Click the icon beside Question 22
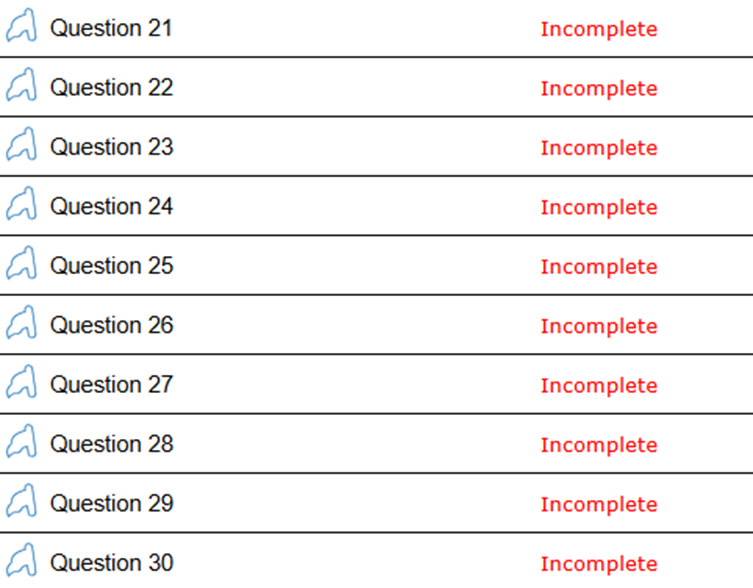 click(x=21, y=87)
